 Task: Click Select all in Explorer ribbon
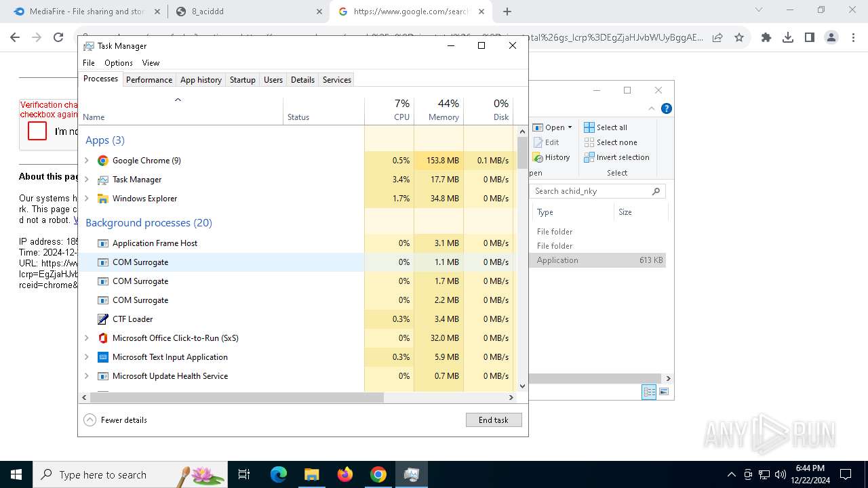click(606, 127)
